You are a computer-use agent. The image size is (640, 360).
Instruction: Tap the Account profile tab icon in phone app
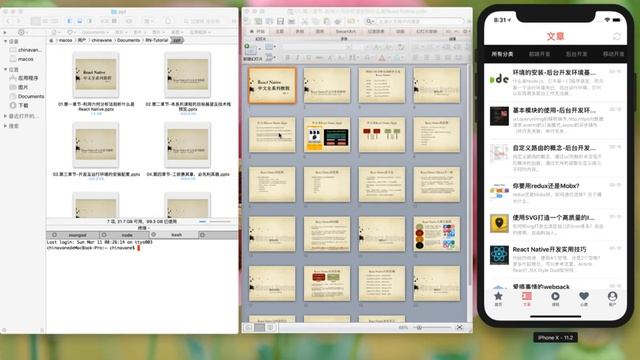coord(612,297)
